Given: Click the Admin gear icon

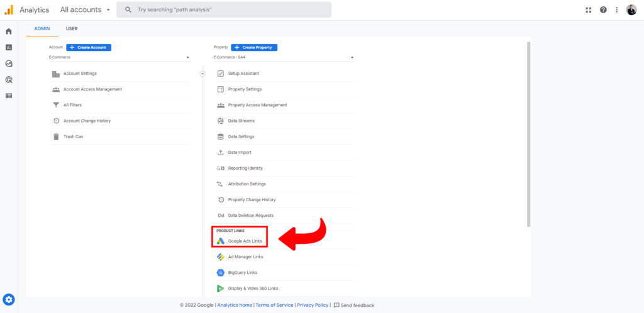Looking at the screenshot, I should pyautogui.click(x=9, y=299).
